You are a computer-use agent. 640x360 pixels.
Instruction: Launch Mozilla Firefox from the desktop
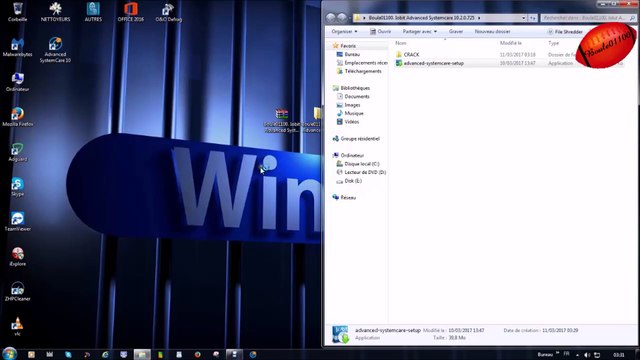(17, 116)
